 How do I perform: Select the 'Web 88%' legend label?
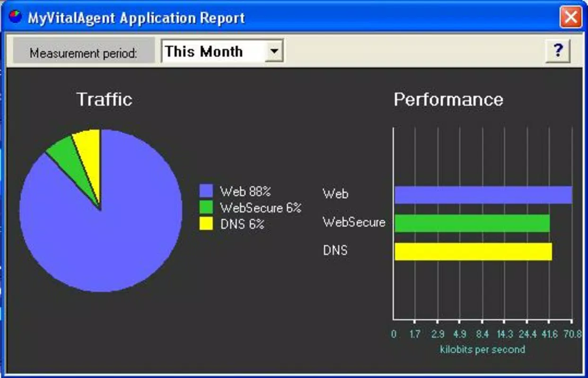pyautogui.click(x=245, y=191)
